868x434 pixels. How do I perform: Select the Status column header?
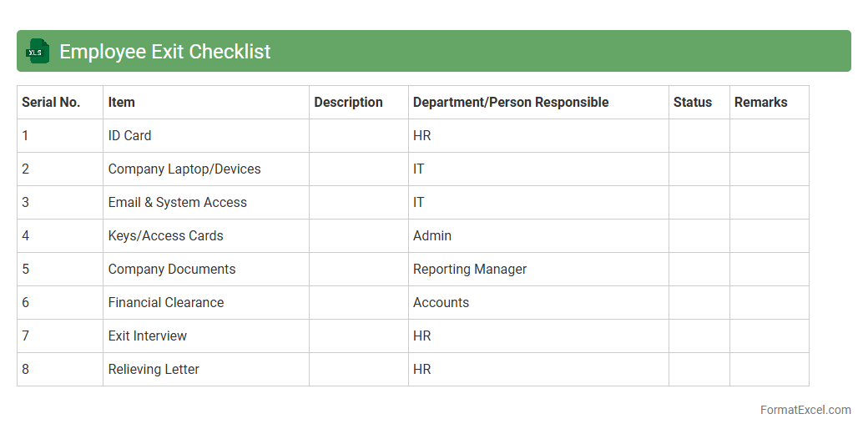click(692, 103)
